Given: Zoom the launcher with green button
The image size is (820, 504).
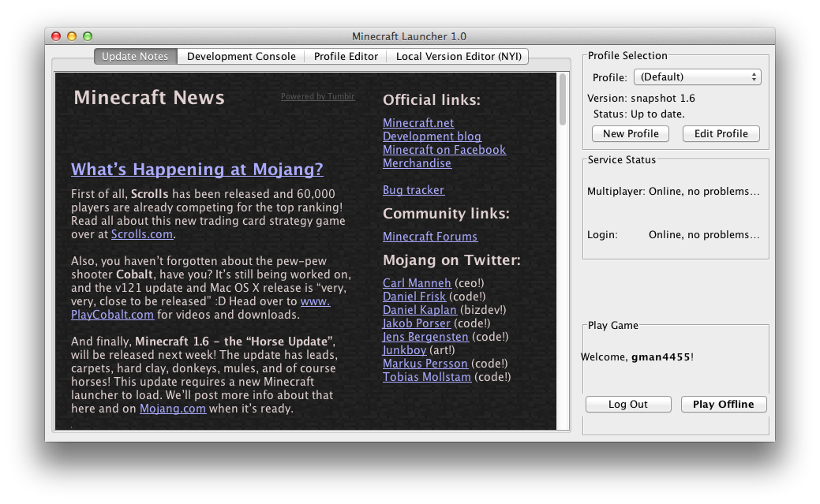Looking at the screenshot, I should [88, 36].
